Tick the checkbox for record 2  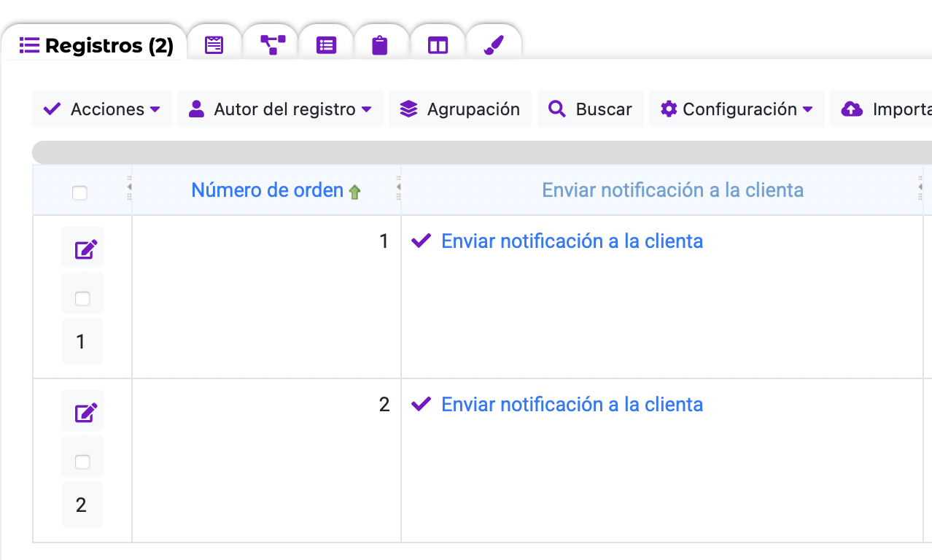[82, 462]
